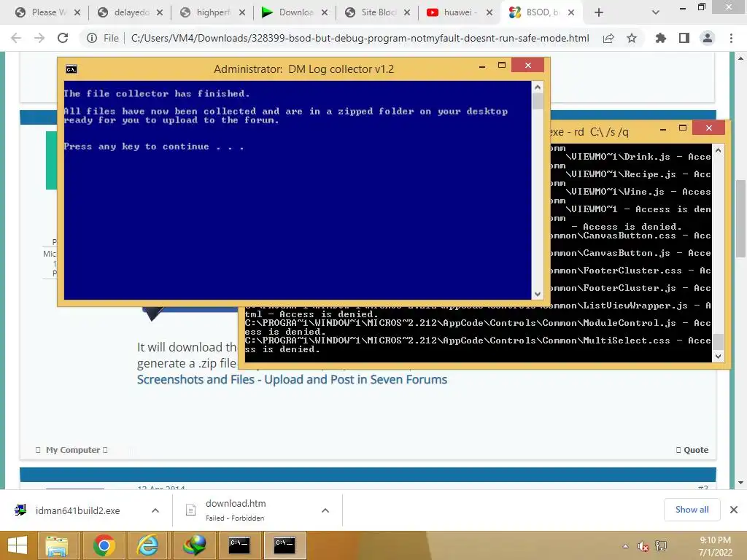Switch to the 'Downloa' tab
Viewport: 747px width, 560px height.
(289, 12)
